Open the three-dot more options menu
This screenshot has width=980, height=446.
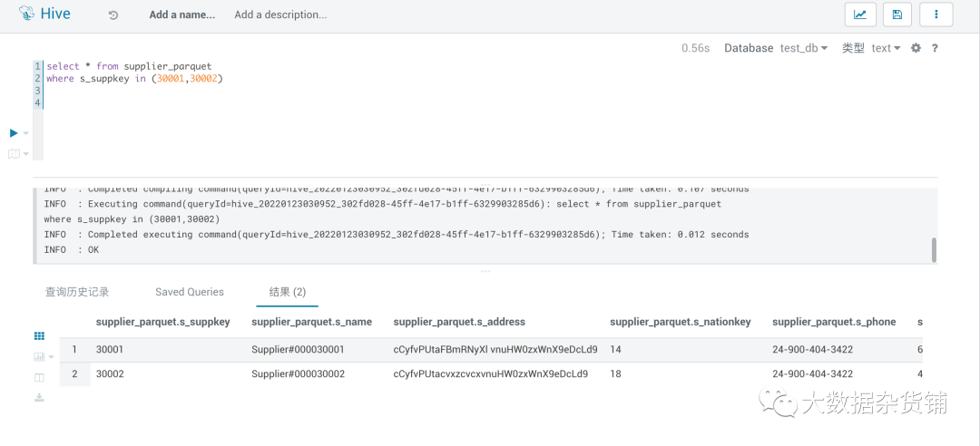(x=936, y=15)
